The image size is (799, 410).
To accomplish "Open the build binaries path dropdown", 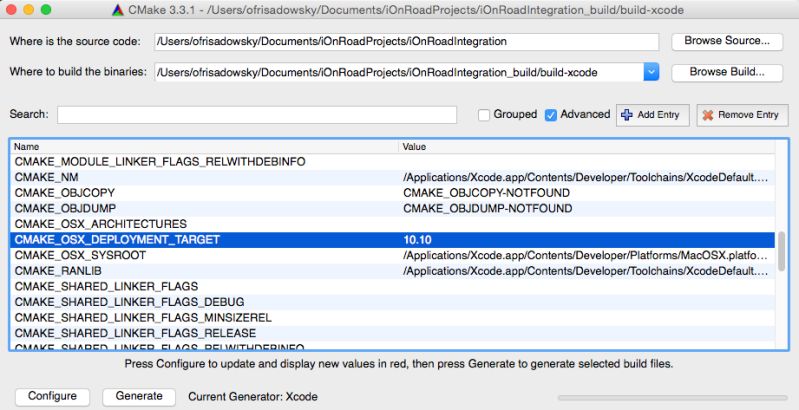I will tap(651, 72).
